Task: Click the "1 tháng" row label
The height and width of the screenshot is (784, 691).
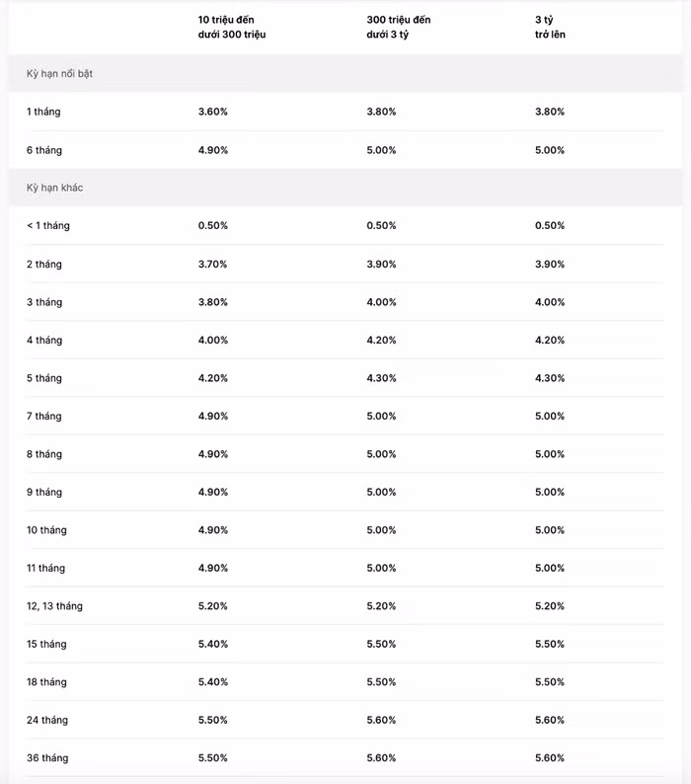Action: 43,112
